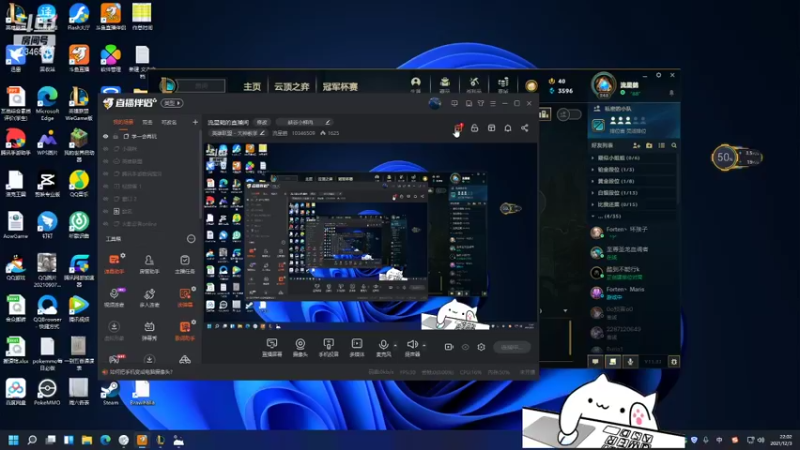Start recording with the camcorder icon
The width and height of the screenshot is (800, 450).
tap(448, 347)
